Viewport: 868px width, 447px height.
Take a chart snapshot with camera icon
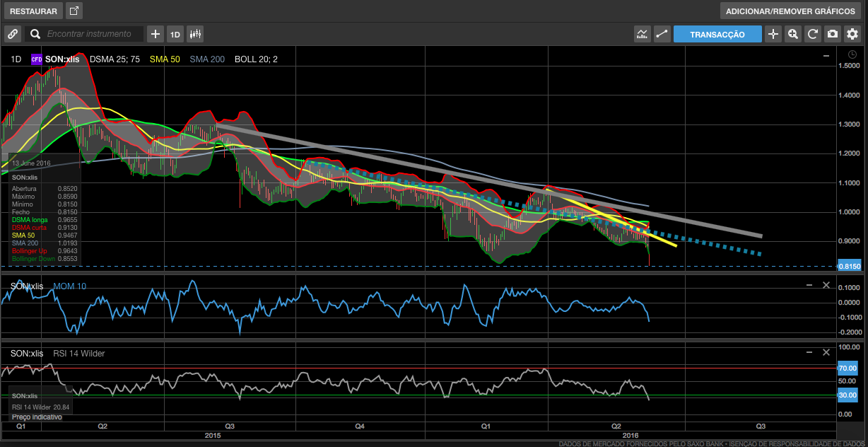(833, 34)
